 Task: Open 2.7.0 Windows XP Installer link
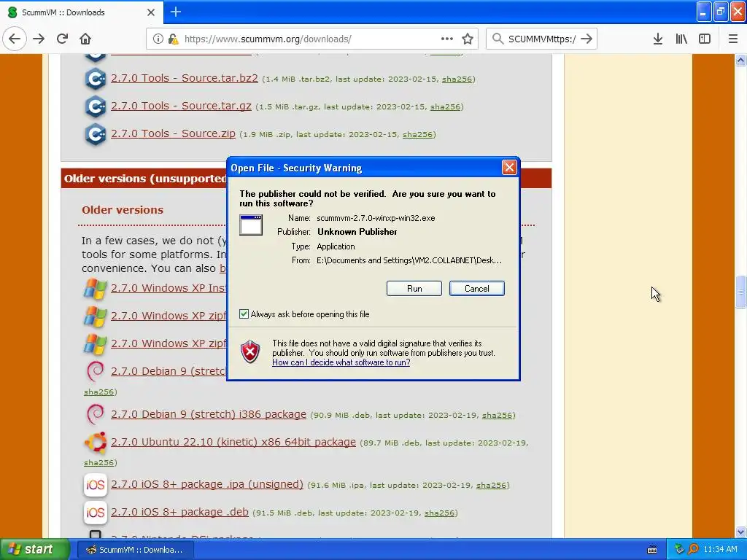[169, 288]
